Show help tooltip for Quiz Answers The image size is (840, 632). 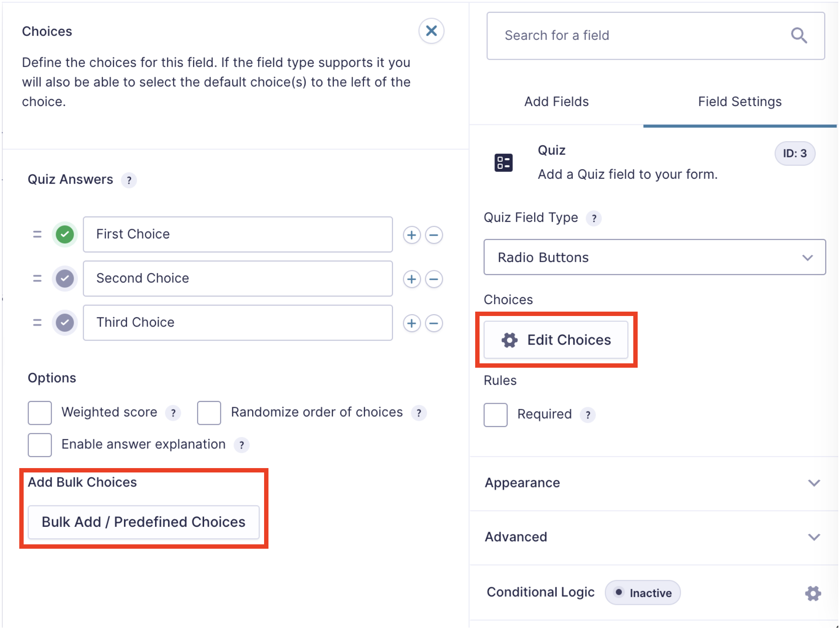[129, 180]
